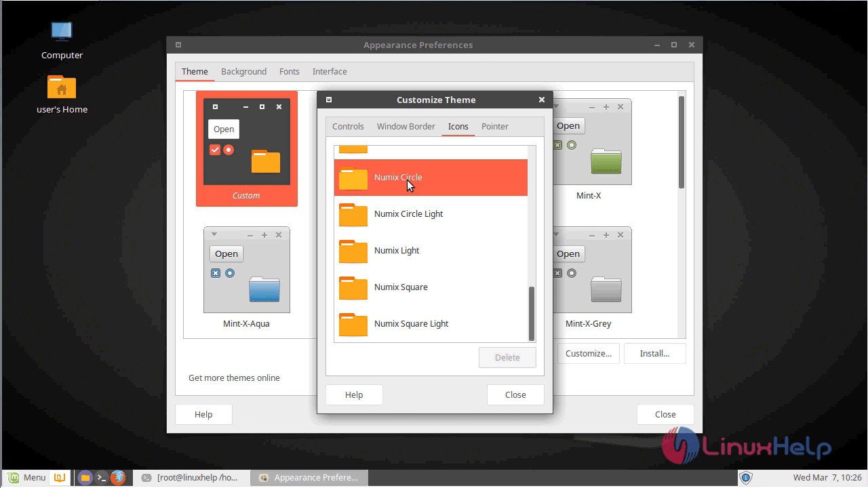Open Appearance Preferences window menu icon
868x488 pixels.
(178, 45)
